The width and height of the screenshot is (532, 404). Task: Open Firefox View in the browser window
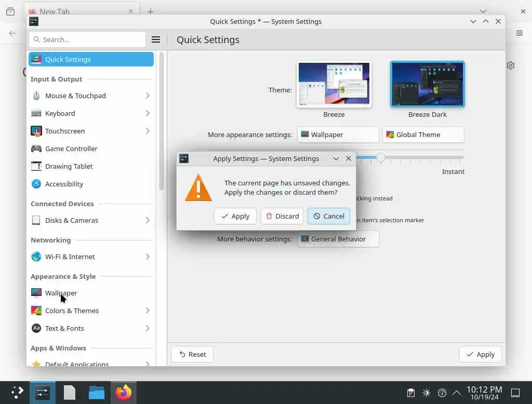coord(10,11)
